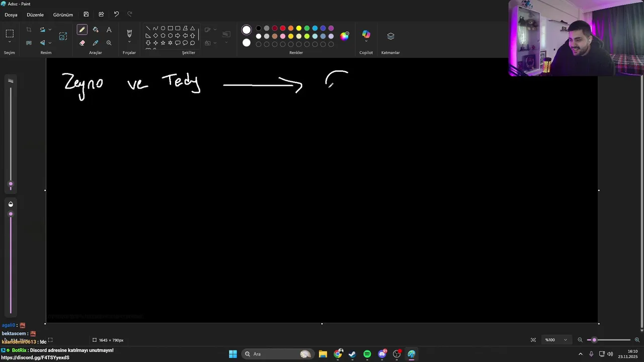Viewport: 644px width, 362px height.
Task: Choose the Triangle shape
Action: [192, 28]
